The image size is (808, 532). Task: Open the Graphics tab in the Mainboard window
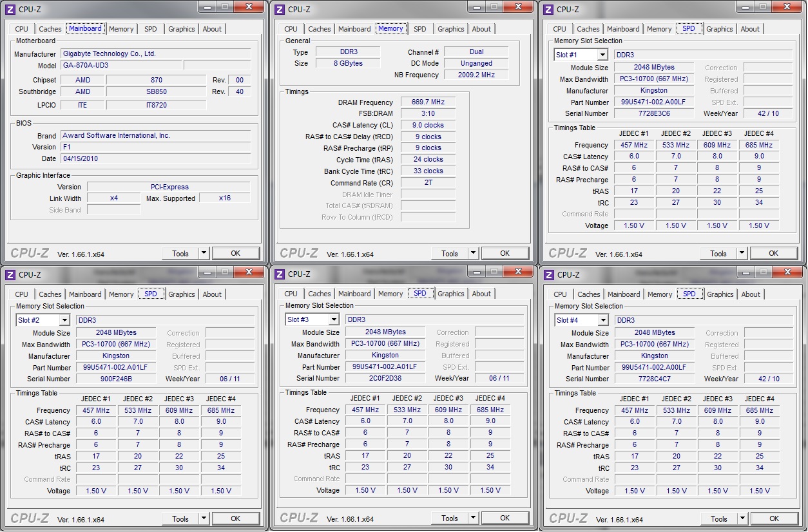pyautogui.click(x=182, y=29)
